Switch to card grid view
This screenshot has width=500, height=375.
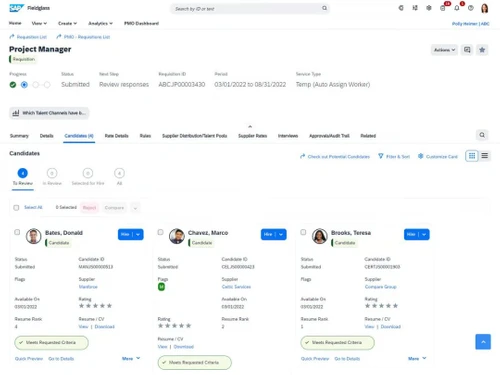[472, 156]
